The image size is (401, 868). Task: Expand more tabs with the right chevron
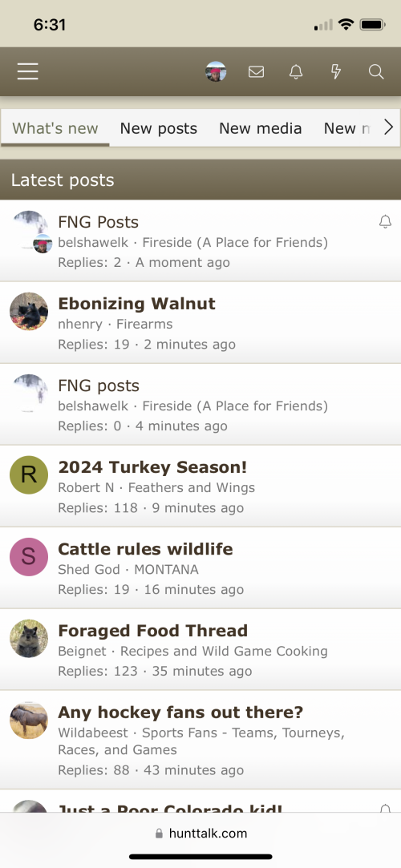[x=388, y=127]
